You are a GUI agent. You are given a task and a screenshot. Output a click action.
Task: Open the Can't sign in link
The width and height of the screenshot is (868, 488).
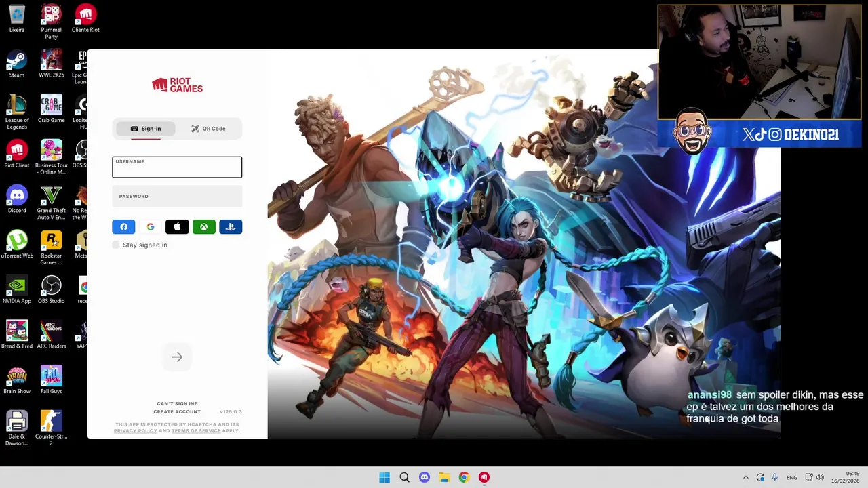point(177,403)
